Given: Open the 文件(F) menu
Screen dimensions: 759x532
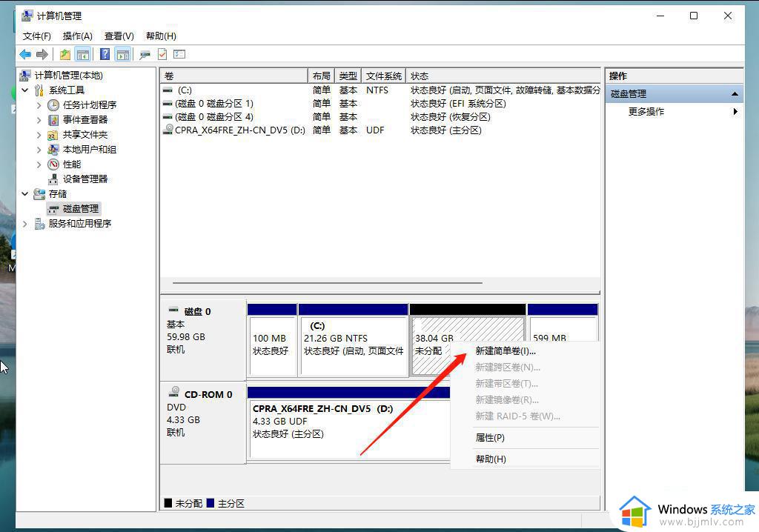Looking at the screenshot, I should pos(37,36).
